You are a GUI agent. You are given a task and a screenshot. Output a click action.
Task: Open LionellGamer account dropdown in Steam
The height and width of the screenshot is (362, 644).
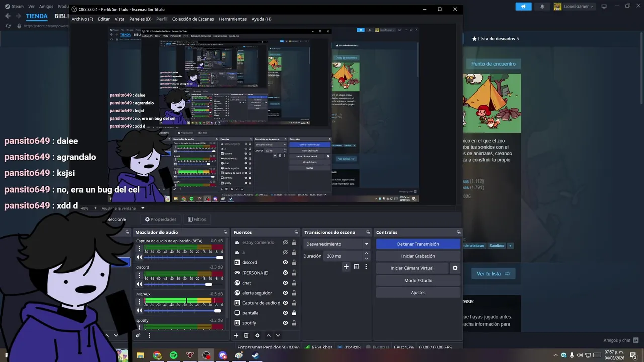(x=574, y=6)
